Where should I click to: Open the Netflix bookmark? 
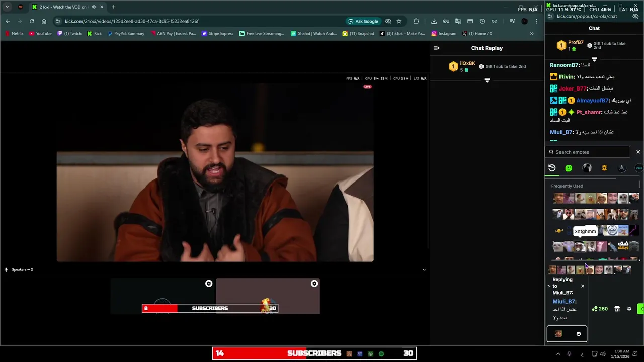[x=14, y=34]
